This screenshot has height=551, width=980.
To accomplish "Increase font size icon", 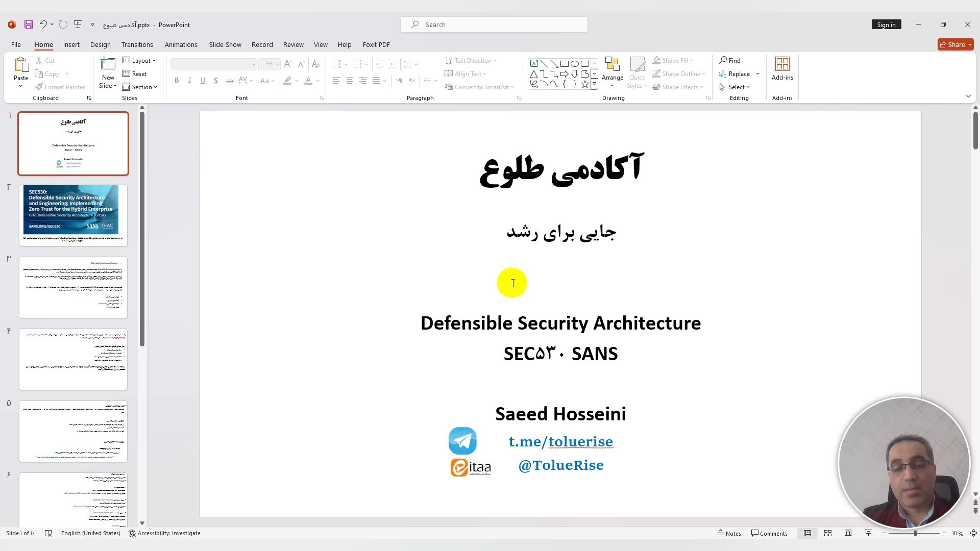I will [x=288, y=64].
